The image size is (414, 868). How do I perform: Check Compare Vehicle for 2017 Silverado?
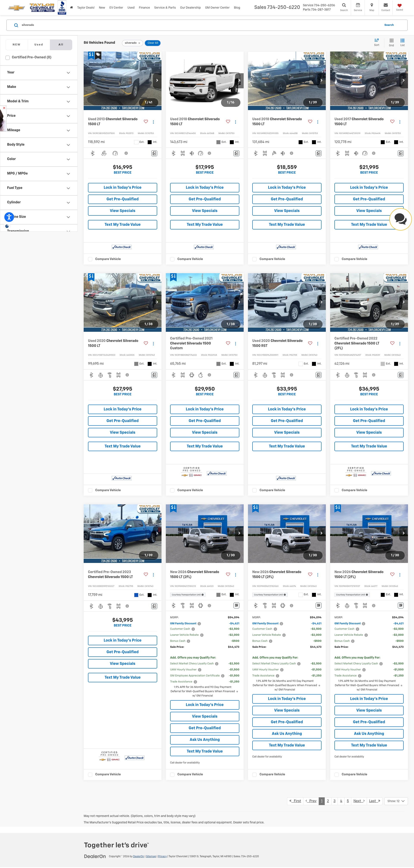[336, 259]
